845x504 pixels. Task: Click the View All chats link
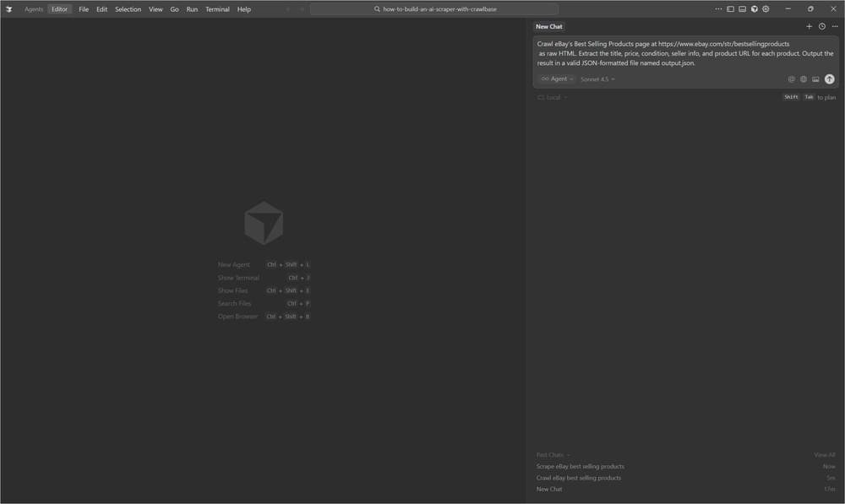[x=824, y=454]
